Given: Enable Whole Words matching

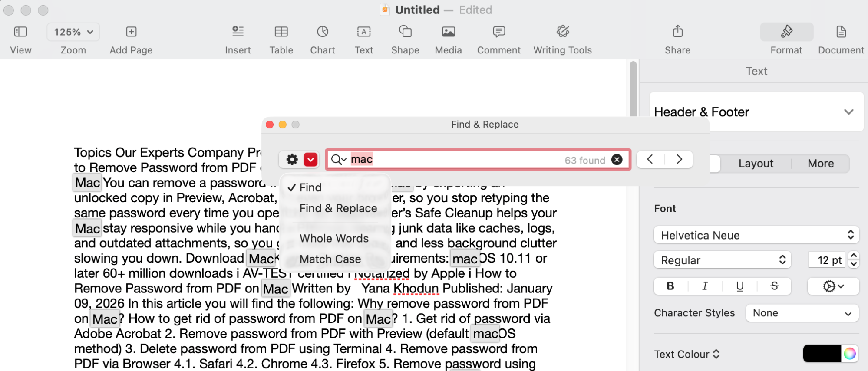Looking at the screenshot, I should click(x=334, y=238).
